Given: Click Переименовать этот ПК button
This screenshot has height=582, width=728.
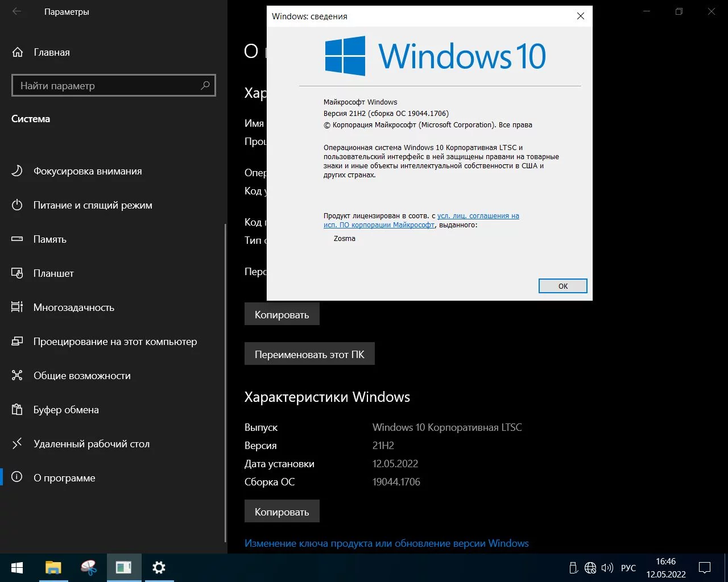Looking at the screenshot, I should click(309, 354).
